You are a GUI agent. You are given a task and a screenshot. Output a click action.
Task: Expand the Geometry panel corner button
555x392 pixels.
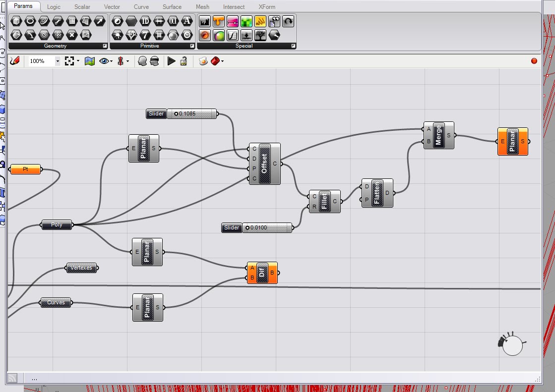[x=105, y=46]
